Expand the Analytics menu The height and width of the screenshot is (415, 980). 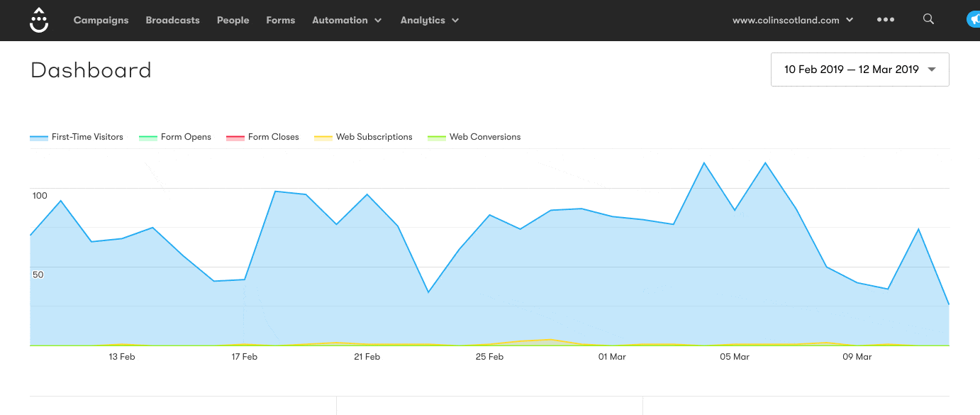click(430, 20)
